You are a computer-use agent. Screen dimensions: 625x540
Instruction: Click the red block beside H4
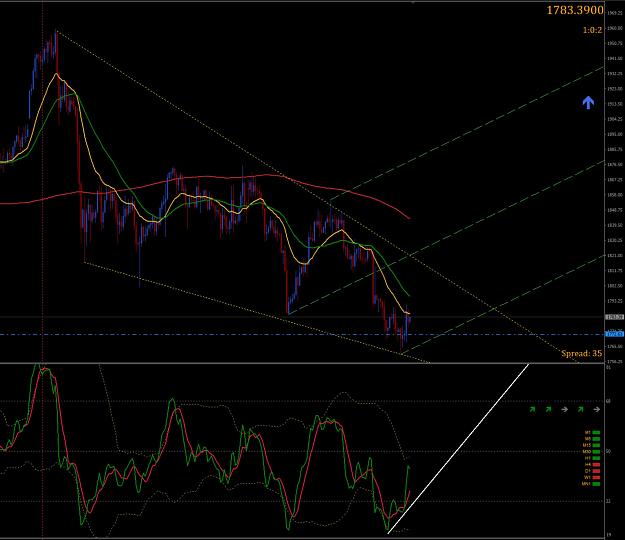[x=596, y=465]
